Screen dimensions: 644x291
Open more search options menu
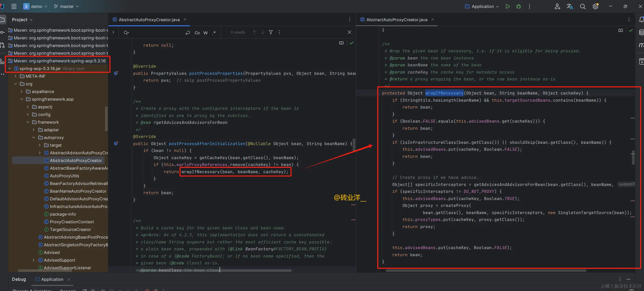(x=279, y=32)
